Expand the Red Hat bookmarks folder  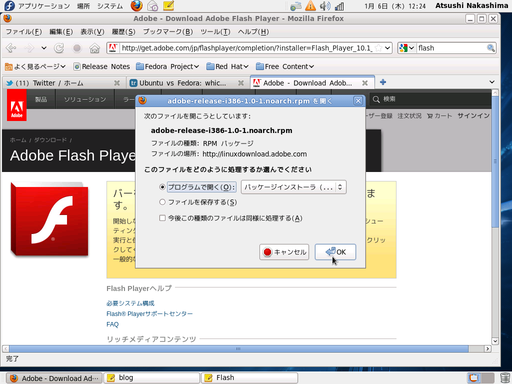(x=227, y=67)
